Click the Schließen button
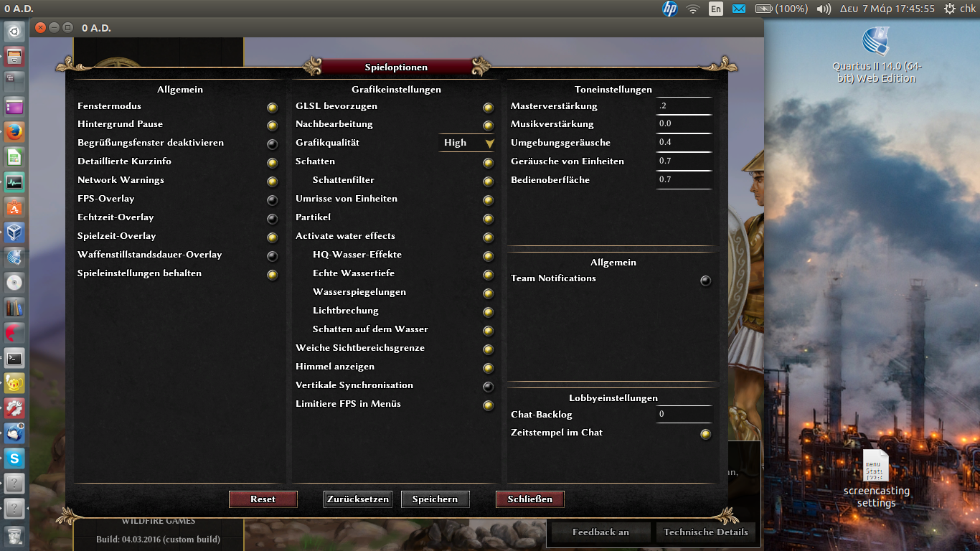The height and width of the screenshot is (551, 980). pyautogui.click(x=530, y=499)
